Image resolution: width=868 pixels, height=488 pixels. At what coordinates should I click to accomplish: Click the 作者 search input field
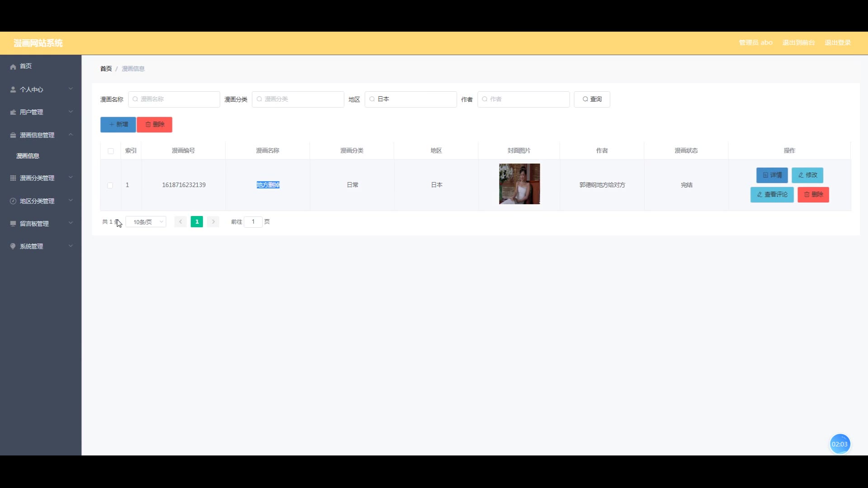pos(524,99)
